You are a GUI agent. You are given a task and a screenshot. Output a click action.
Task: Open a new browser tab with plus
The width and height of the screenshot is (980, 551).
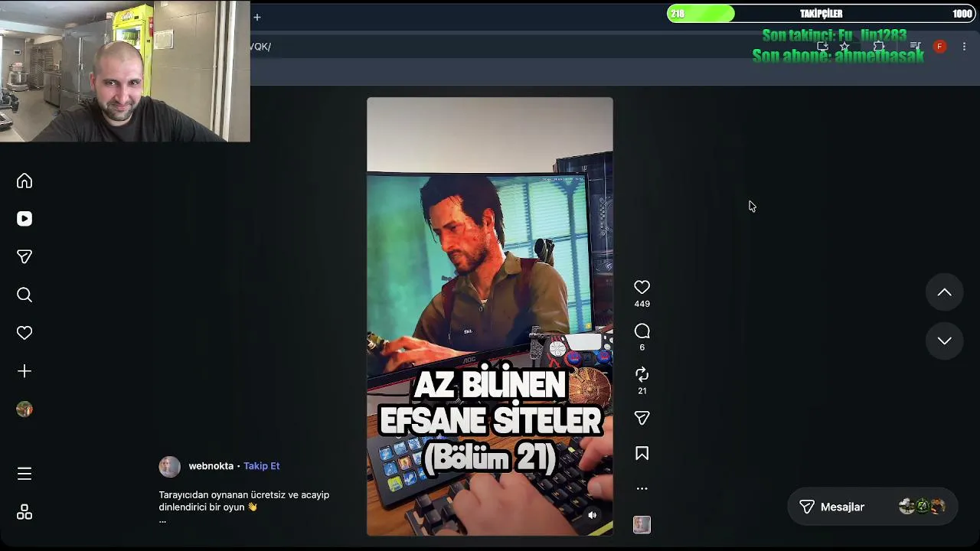coord(257,17)
